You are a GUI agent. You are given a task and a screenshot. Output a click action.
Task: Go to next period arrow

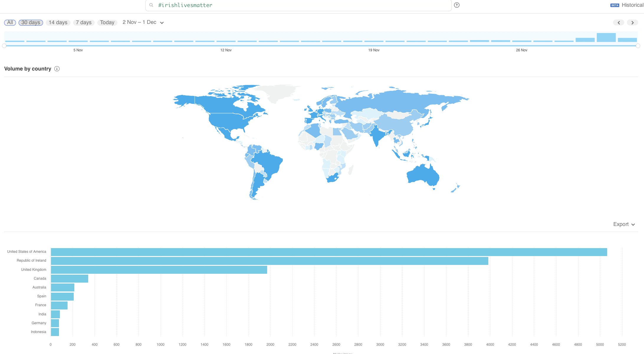click(x=632, y=22)
